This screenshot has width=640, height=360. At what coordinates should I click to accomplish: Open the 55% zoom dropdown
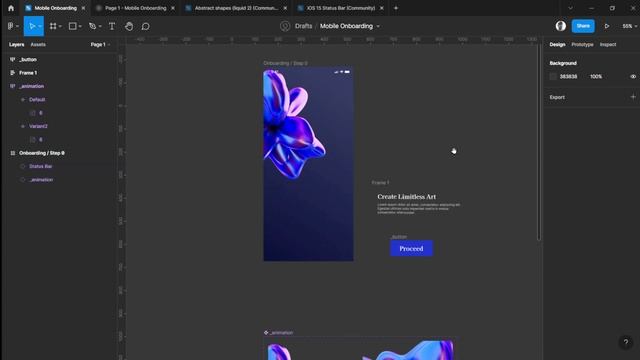tap(629, 26)
